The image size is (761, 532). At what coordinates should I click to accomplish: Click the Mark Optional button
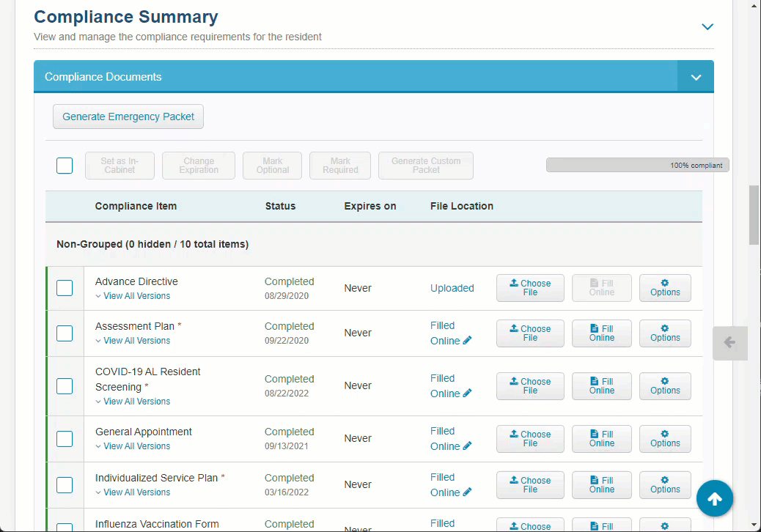(272, 166)
